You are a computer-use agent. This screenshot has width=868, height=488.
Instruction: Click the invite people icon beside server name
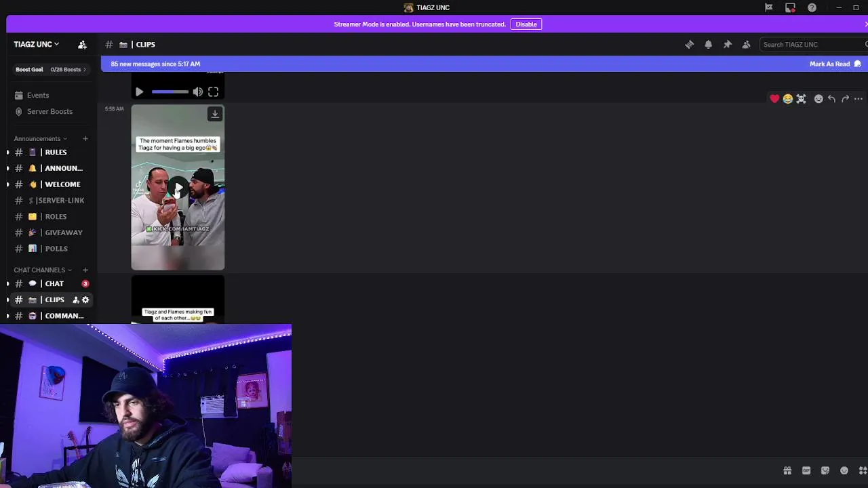coord(82,44)
